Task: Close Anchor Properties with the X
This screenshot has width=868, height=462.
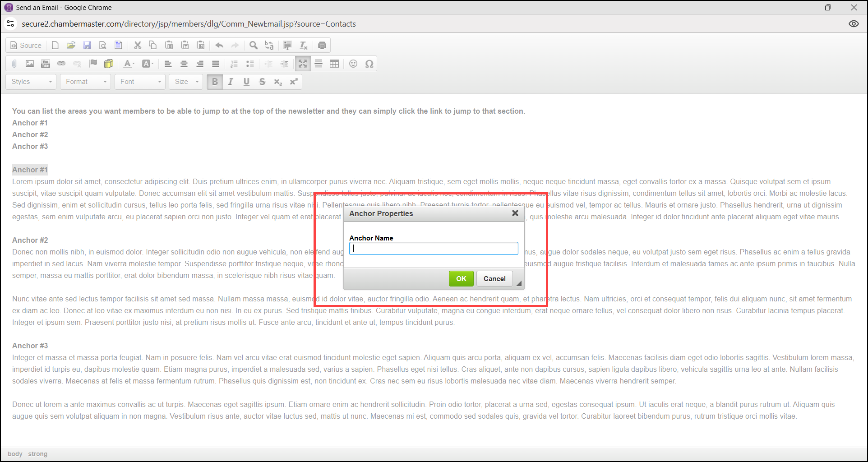Action: pos(515,213)
